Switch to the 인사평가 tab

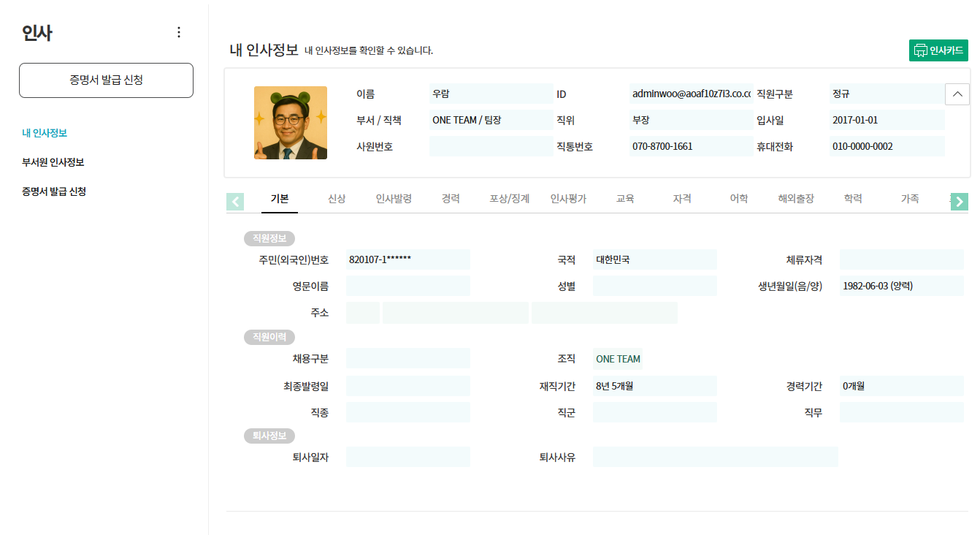click(x=568, y=199)
